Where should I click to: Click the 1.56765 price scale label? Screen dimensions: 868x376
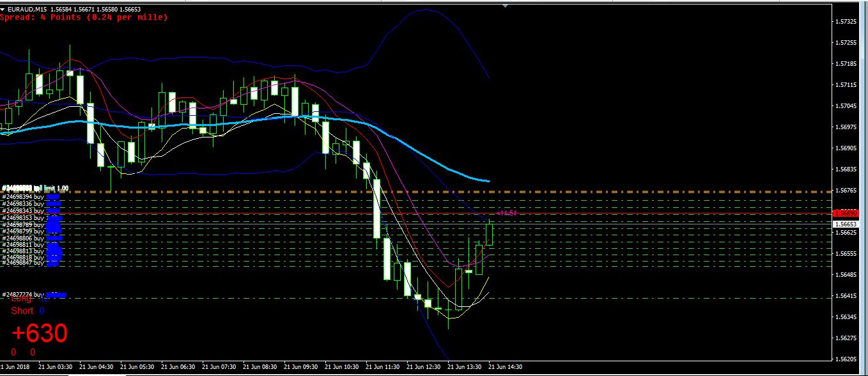pos(846,191)
